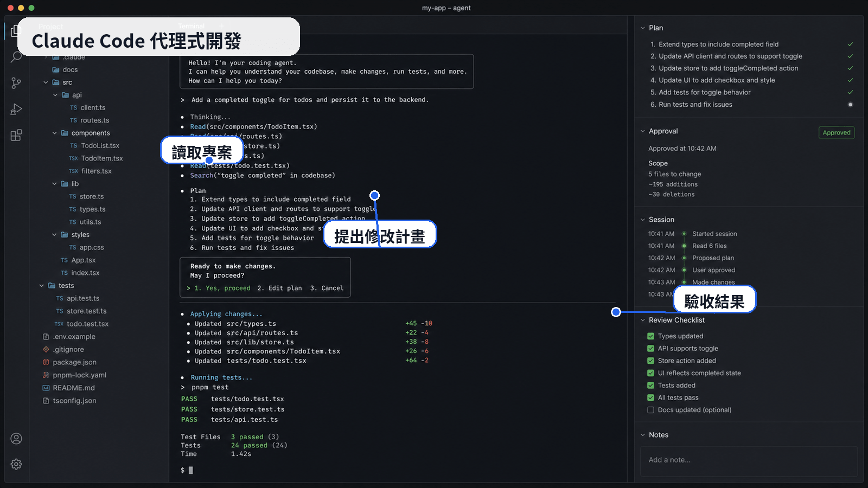Uncheck the Tests added checkbox
The image size is (868, 488).
[x=650, y=386]
